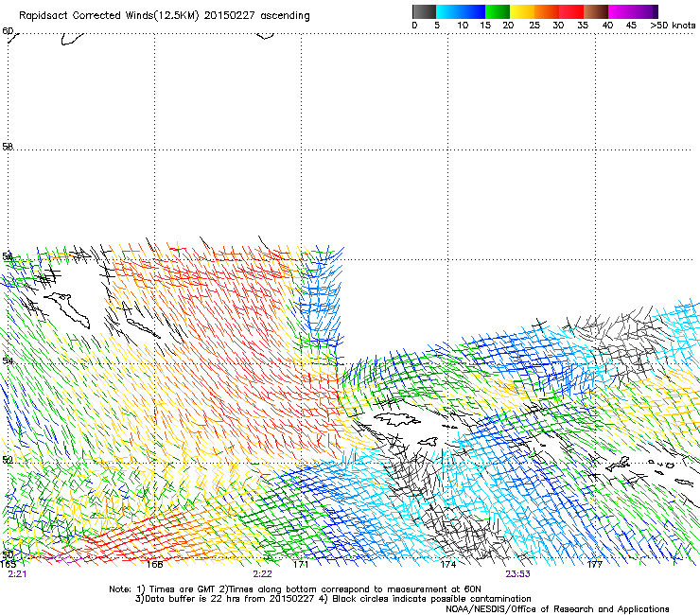Pick the red 30-35 knots legend swatch
This screenshot has width=700, height=615.
click(x=571, y=11)
